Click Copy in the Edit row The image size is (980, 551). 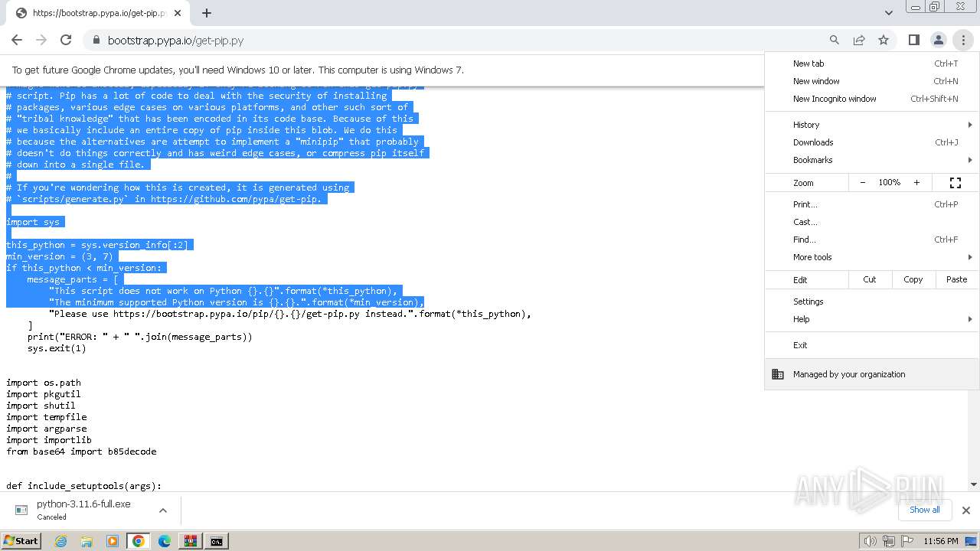(x=913, y=279)
